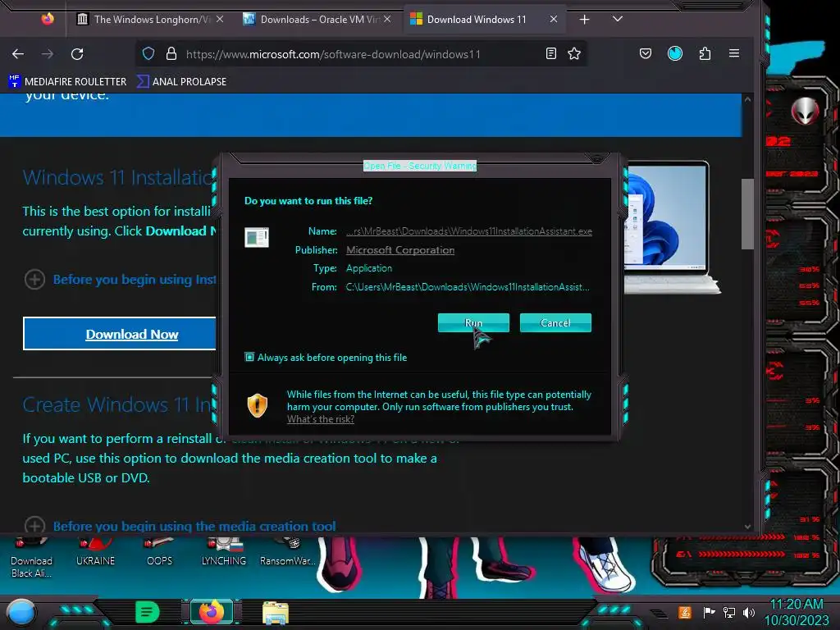
Task: Open the UKRAINE desktop icon
Action: 95,553
